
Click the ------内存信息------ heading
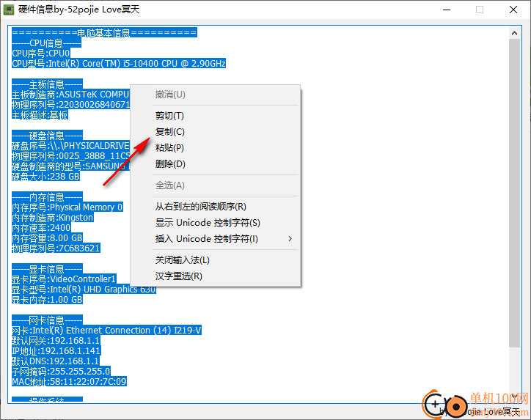click(x=47, y=197)
